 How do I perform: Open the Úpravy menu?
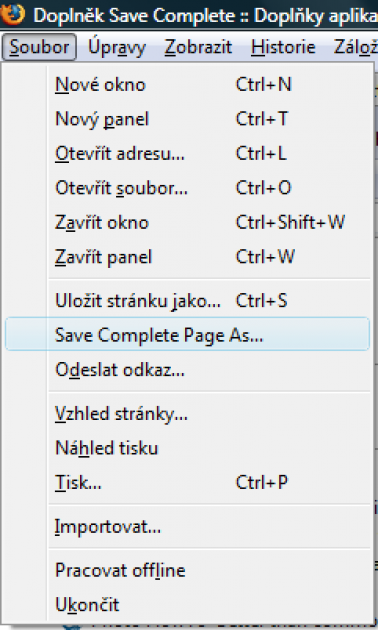pyautogui.click(x=117, y=47)
